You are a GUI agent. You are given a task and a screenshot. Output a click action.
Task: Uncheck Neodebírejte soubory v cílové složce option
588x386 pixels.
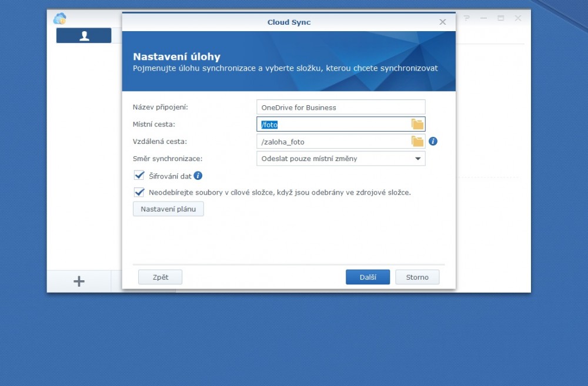139,192
